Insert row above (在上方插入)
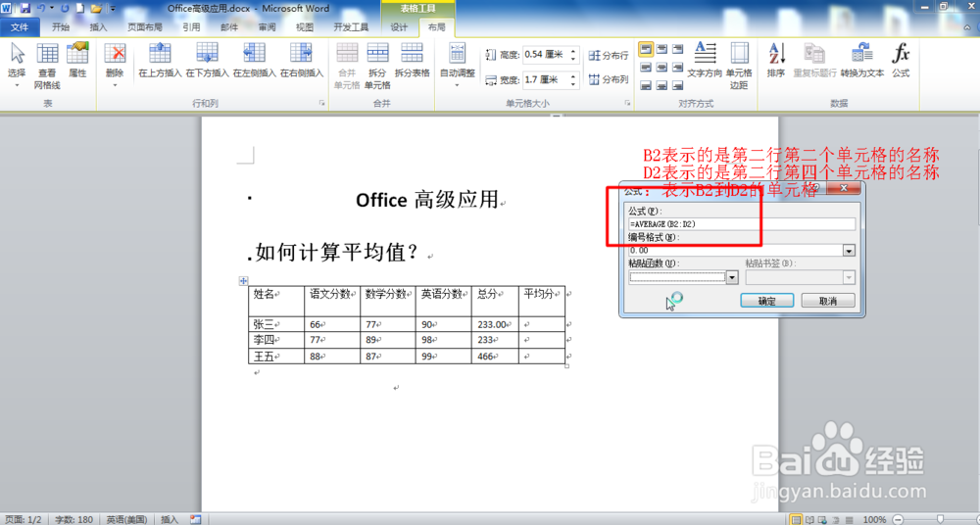This screenshot has width=980, height=525. [160, 60]
